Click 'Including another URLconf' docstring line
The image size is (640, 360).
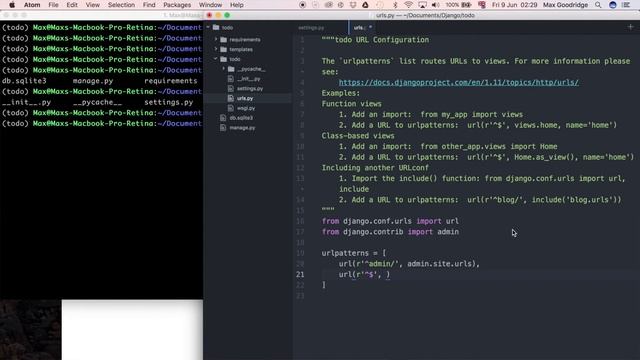[x=375, y=168]
